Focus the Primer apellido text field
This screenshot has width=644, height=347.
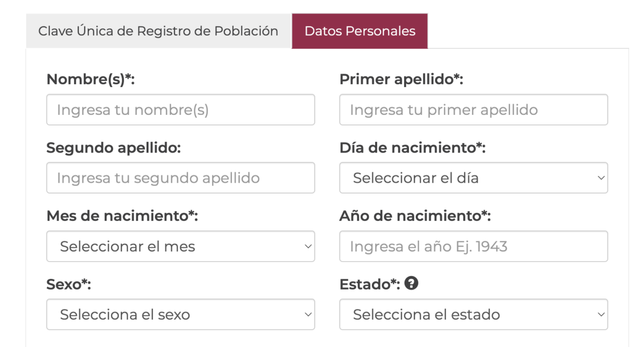click(473, 110)
